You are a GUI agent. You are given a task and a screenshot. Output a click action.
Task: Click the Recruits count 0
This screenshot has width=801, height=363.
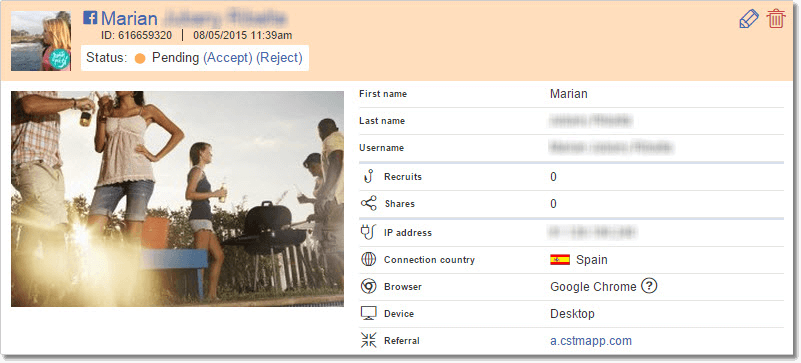pos(553,177)
